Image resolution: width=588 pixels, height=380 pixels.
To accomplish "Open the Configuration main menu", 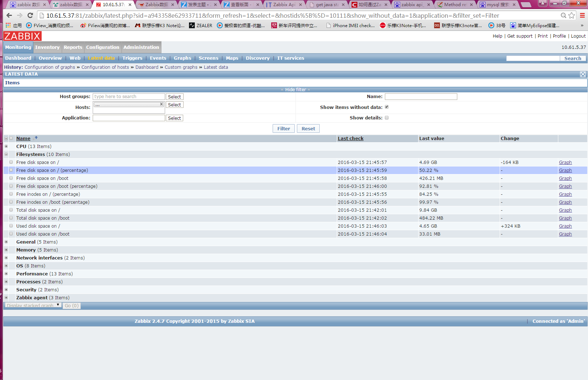I will (x=102, y=47).
